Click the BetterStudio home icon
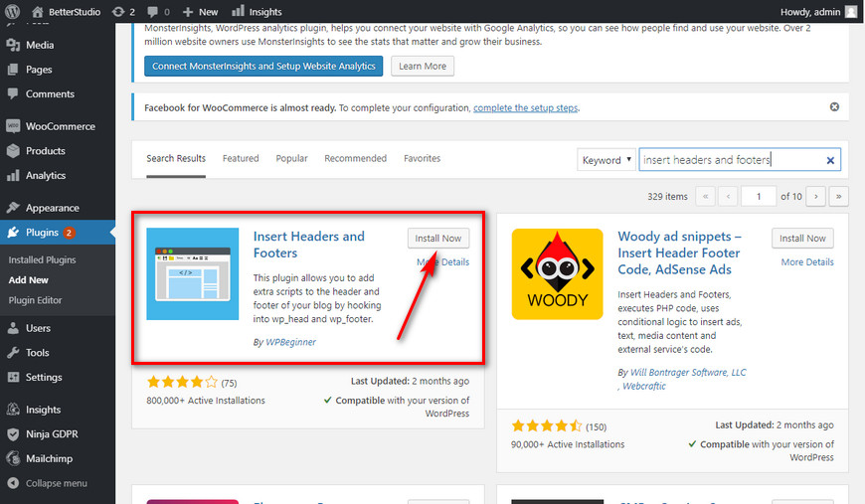The width and height of the screenshot is (865, 504). click(37, 12)
